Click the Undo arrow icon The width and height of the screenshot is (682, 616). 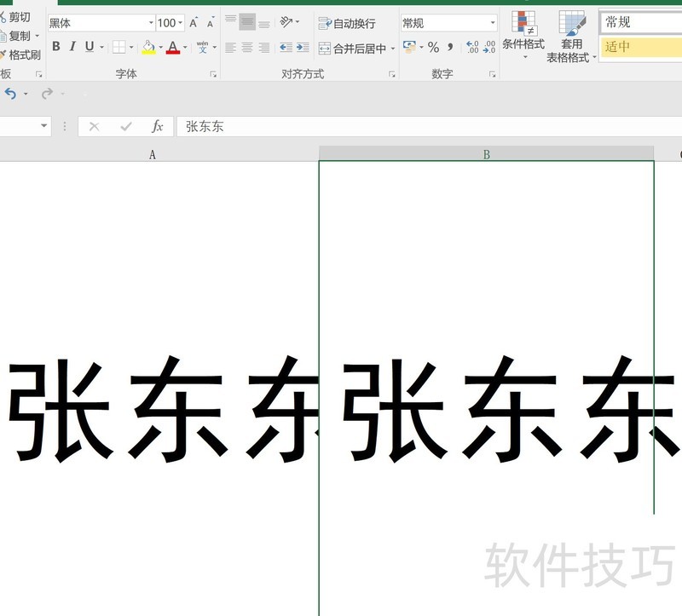pyautogui.click(x=10, y=93)
